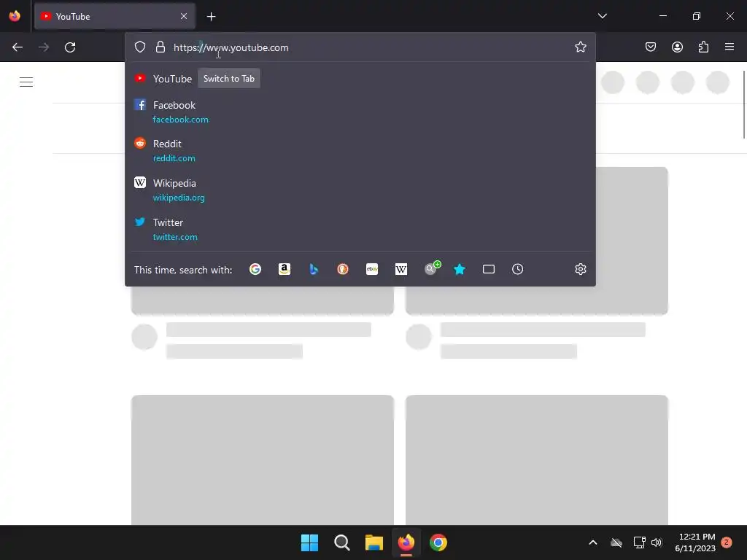The image size is (747, 560).
Task: Click the Firefox taskbar icon
Action: click(x=406, y=542)
